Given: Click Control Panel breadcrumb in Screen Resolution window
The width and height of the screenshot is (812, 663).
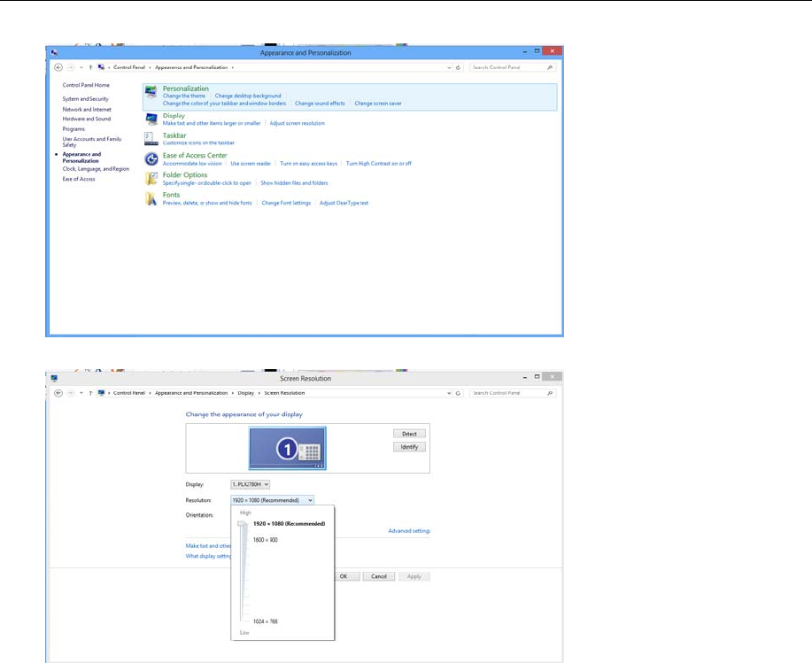Looking at the screenshot, I should [x=129, y=393].
